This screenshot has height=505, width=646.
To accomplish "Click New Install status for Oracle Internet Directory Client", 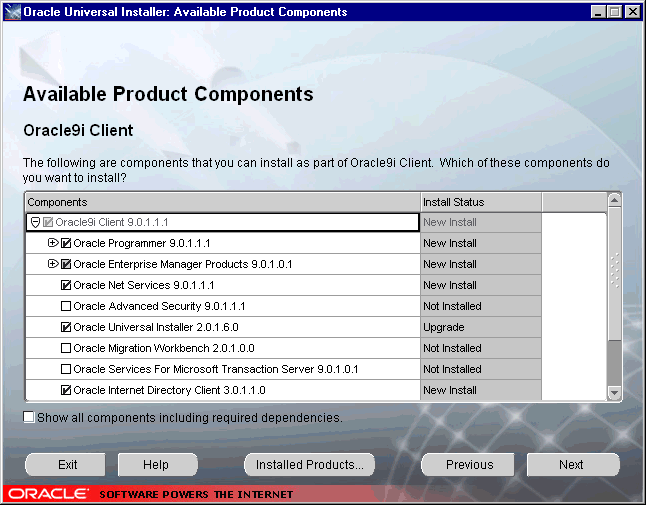I will point(481,390).
